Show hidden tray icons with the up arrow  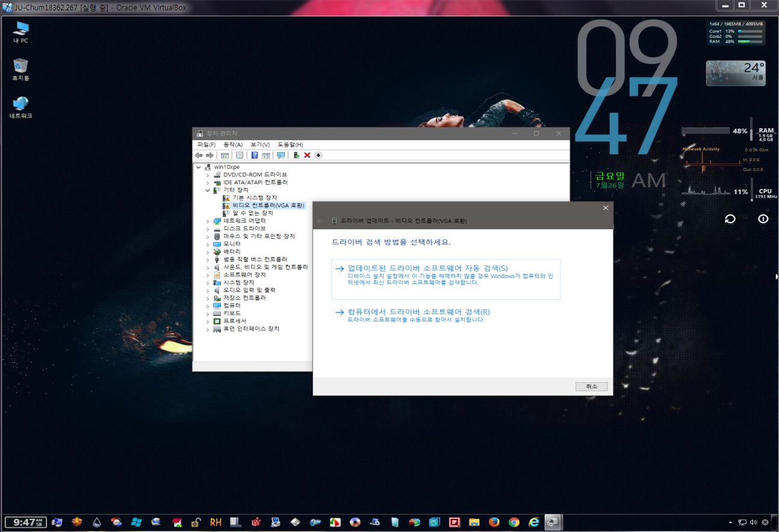731,522
